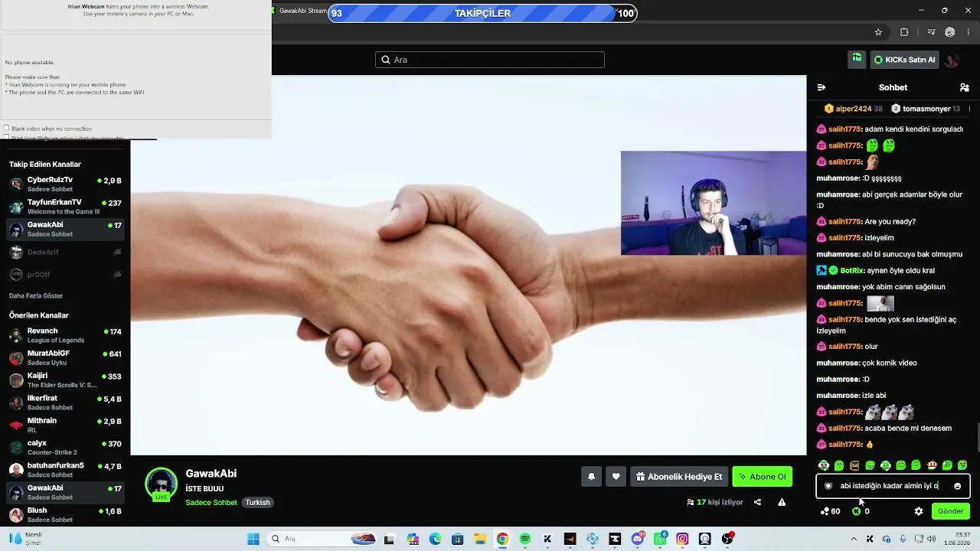Bookmark this page with the star icon
980x551 pixels.
(x=878, y=32)
